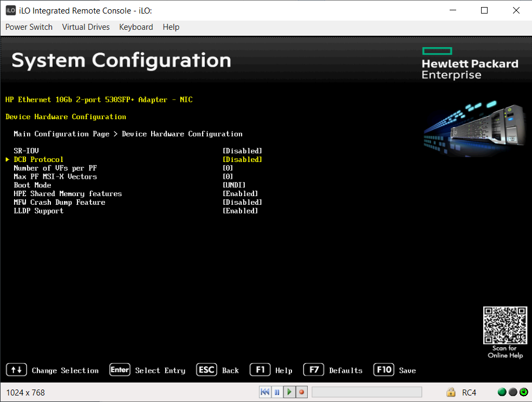Open the Keyboard menu
Image resolution: width=532 pixels, height=402 pixels.
[136, 27]
